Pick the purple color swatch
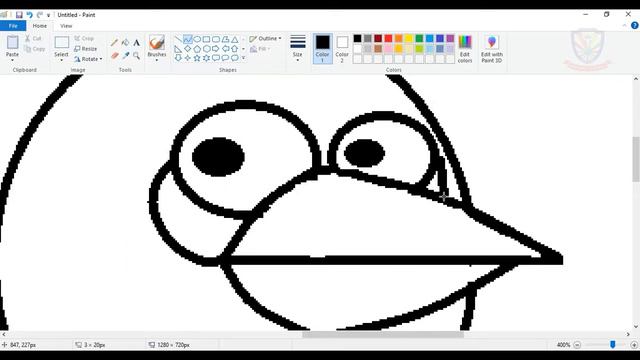The width and height of the screenshot is (640, 360). coord(450,38)
